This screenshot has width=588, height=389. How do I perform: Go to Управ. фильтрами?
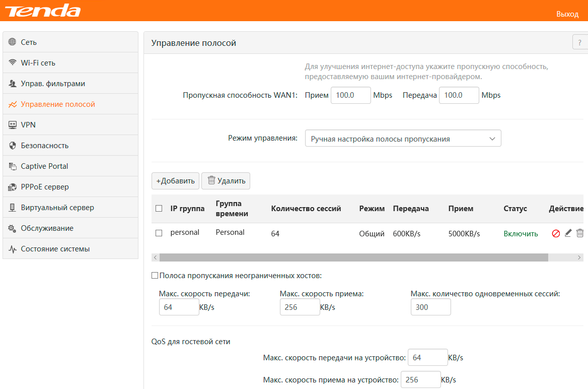[70, 83]
